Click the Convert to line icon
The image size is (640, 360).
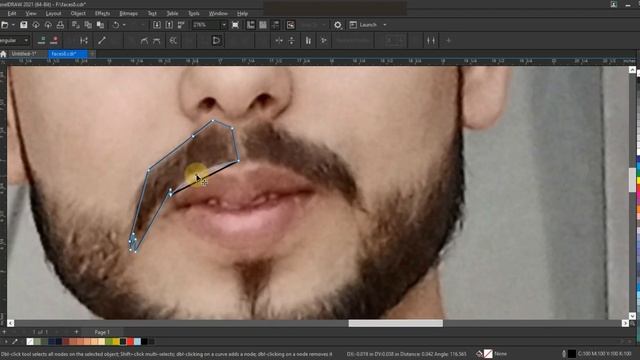tap(102, 40)
